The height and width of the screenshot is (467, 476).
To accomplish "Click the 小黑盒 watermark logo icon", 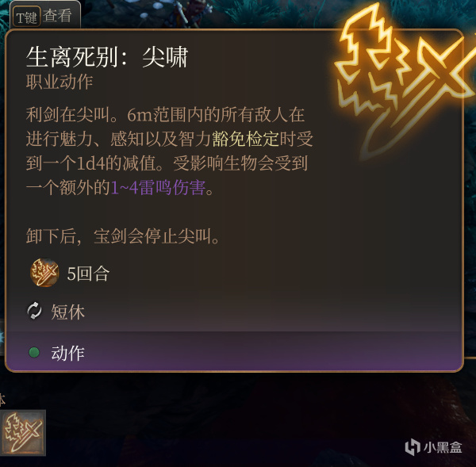I will coord(413,446).
